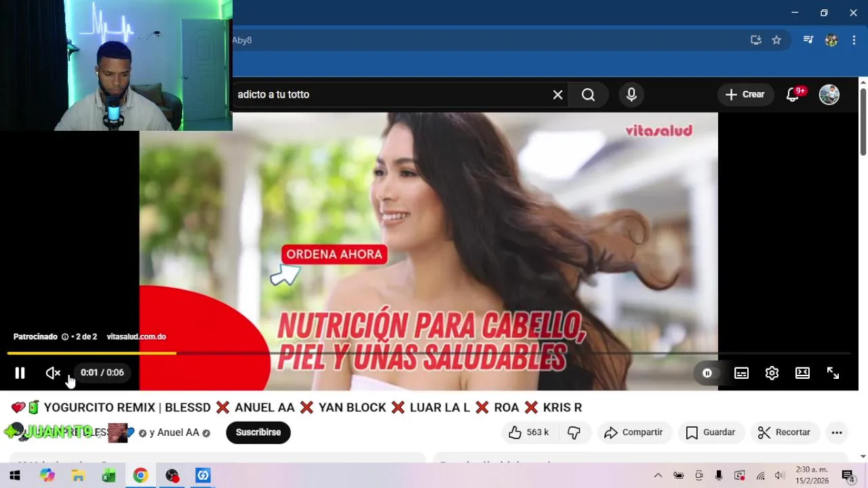
Task: Open the blue taskbar app after OBS
Action: 203,476
